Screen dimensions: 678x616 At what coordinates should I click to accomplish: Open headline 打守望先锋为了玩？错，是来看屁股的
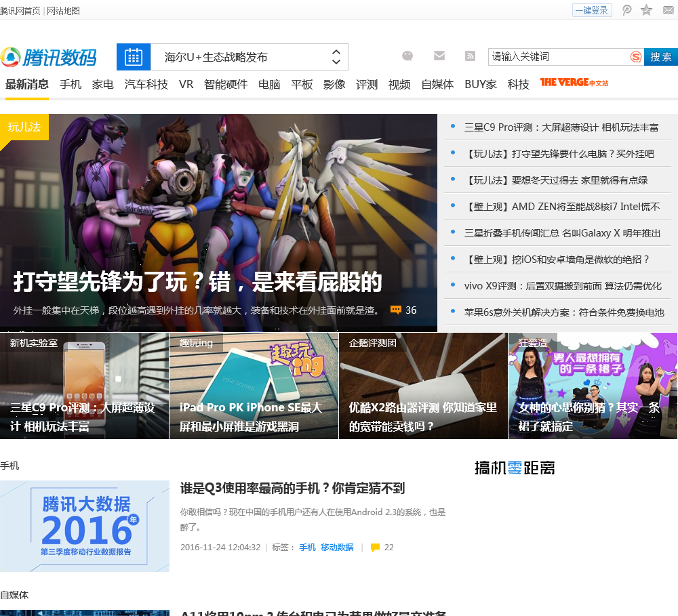pos(197,282)
